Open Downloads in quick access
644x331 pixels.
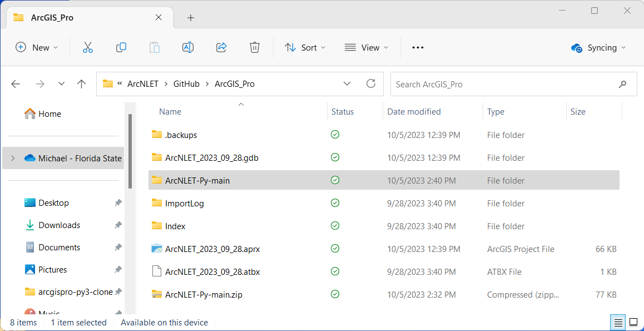tap(52, 225)
